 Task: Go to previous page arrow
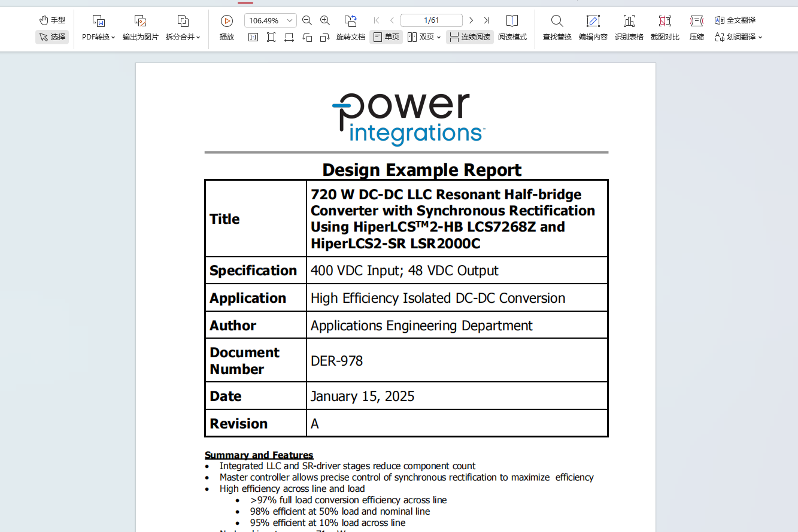(x=392, y=20)
